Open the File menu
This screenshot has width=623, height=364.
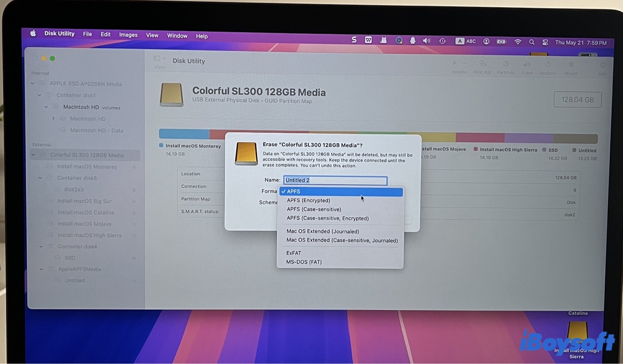pyautogui.click(x=88, y=34)
